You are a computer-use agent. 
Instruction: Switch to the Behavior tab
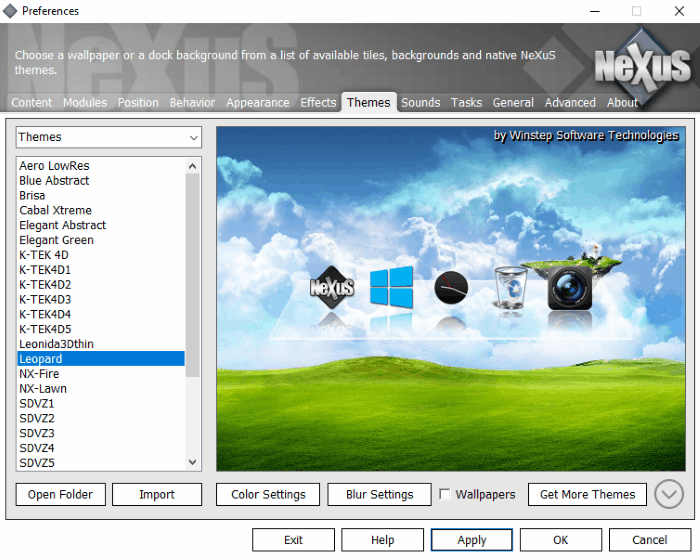pos(192,103)
